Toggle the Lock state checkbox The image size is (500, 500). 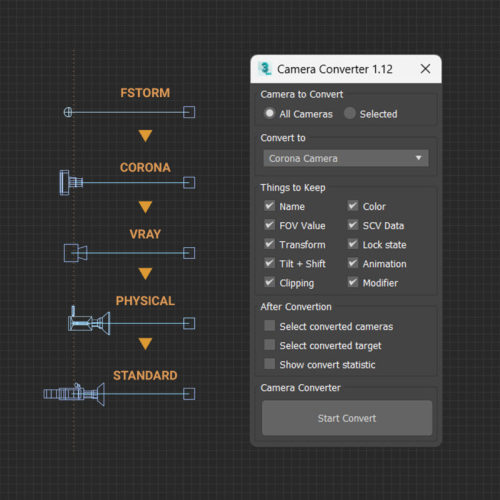[x=353, y=244]
